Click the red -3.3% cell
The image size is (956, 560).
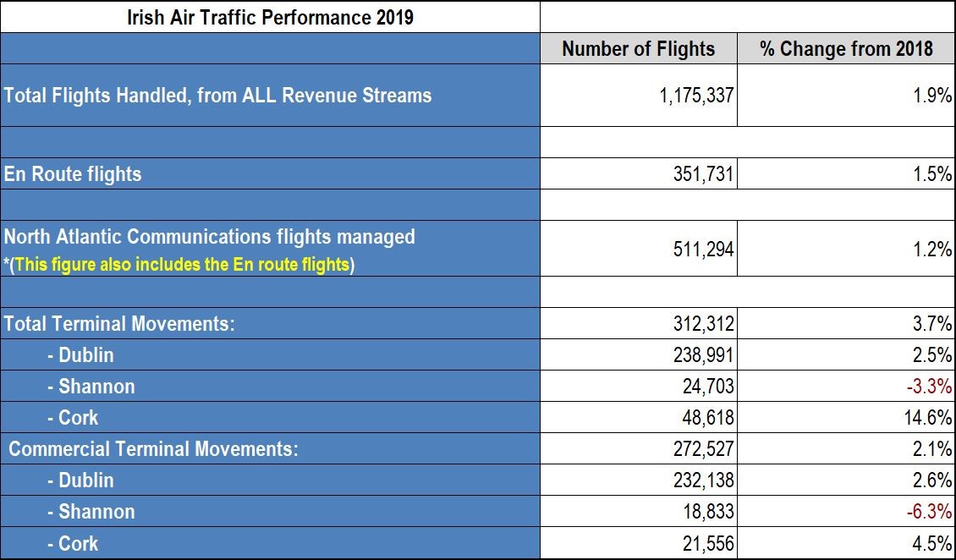[846, 387]
